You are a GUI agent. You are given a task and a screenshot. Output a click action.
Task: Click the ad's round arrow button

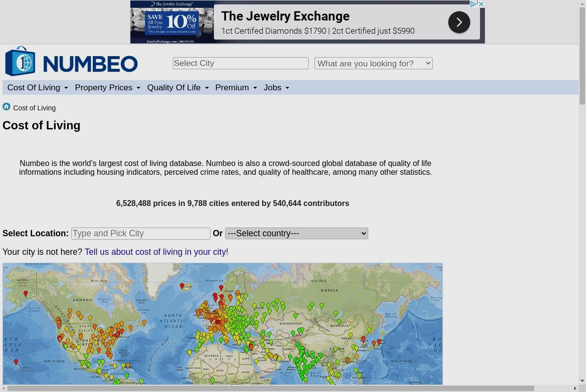point(459,22)
